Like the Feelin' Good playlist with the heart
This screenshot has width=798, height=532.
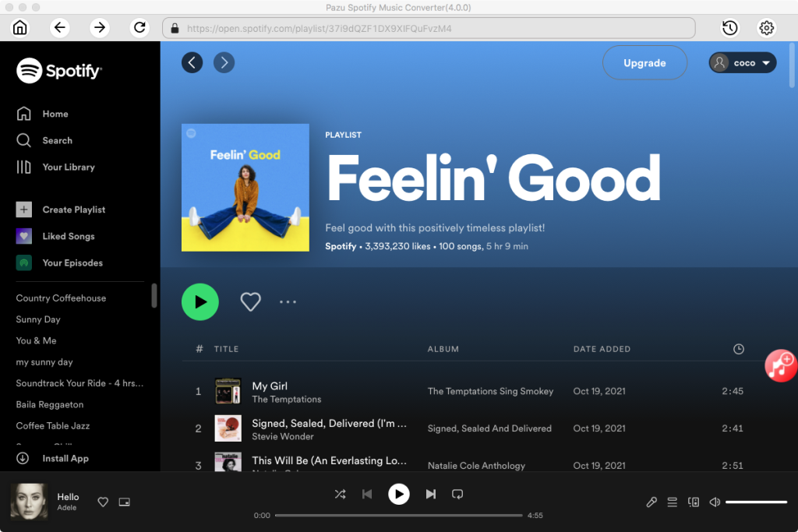point(250,301)
